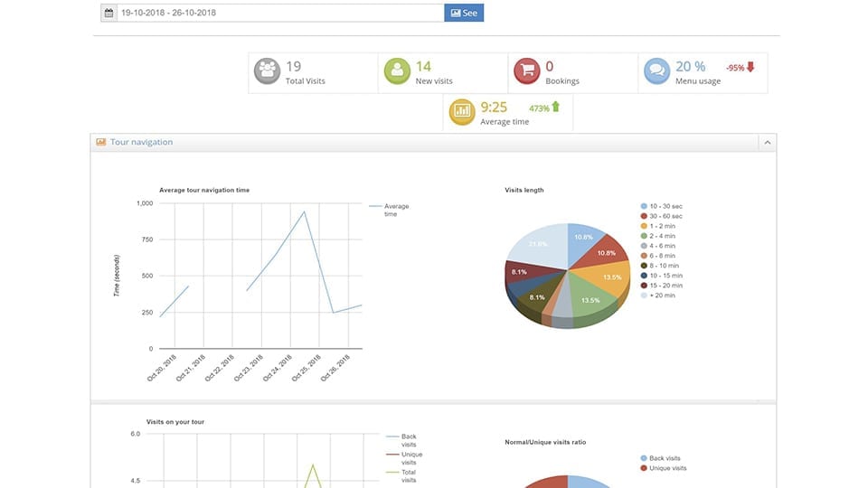Toggle Back visits pie legend entry
This screenshot has height=488, width=868.
pyautogui.click(x=660, y=458)
